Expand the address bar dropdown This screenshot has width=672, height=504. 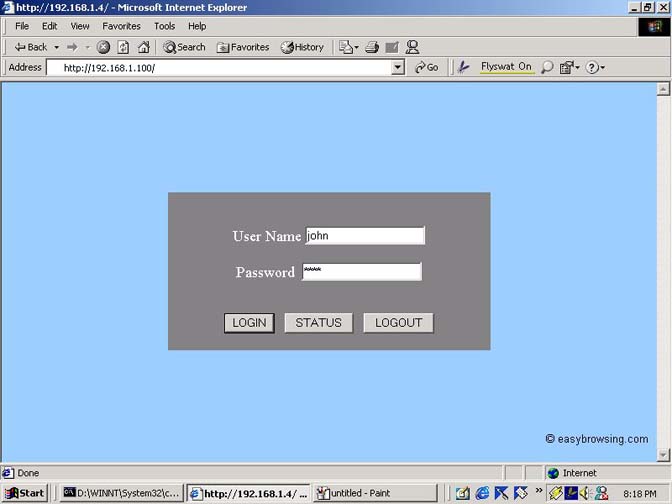tap(398, 67)
